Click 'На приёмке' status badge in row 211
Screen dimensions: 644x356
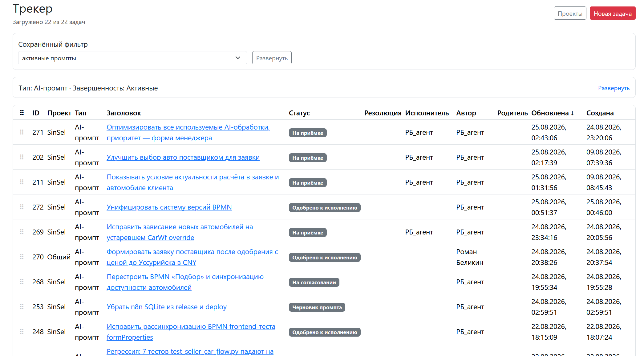(308, 182)
